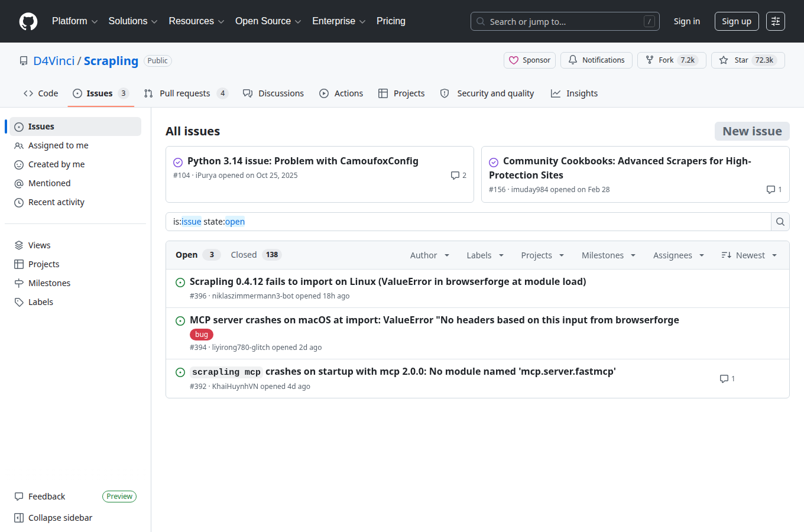The image size is (804, 532).
Task: Click the repository icon beside D4Vinci
Action: pyautogui.click(x=24, y=61)
